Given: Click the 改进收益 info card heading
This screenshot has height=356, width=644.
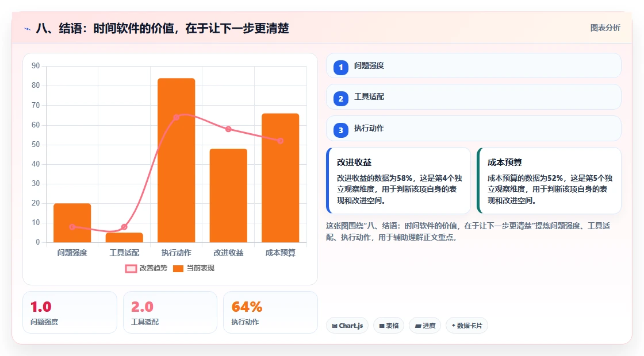Looking at the screenshot, I should pyautogui.click(x=354, y=162).
